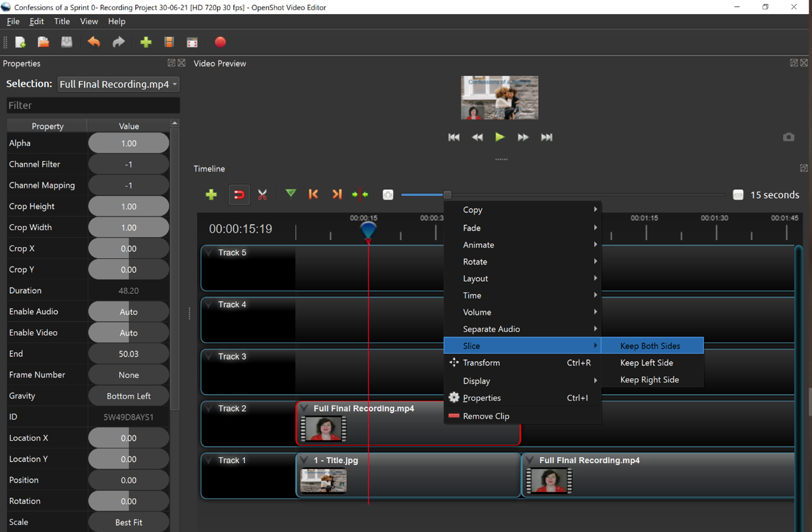Viewport: 812px width, 532px height.
Task: Click the red Export Video record button
Action: pos(220,42)
